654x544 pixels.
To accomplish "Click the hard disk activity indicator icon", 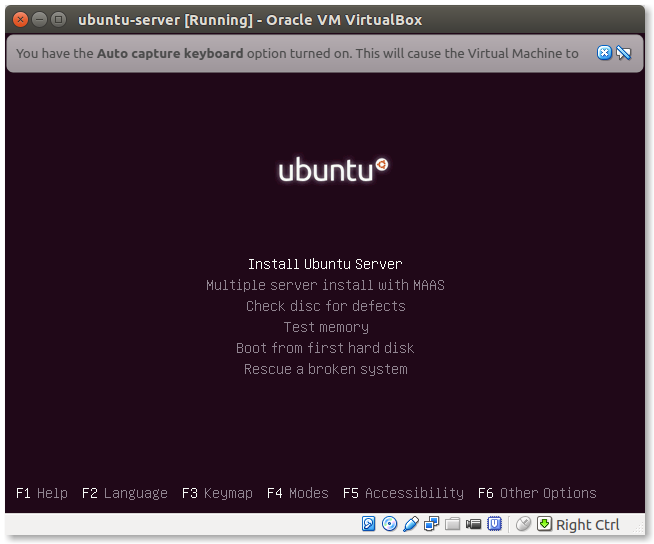I will [369, 524].
